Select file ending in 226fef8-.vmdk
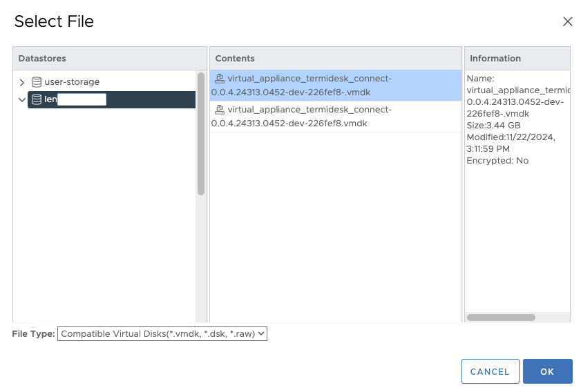The image size is (581, 392). (x=336, y=86)
